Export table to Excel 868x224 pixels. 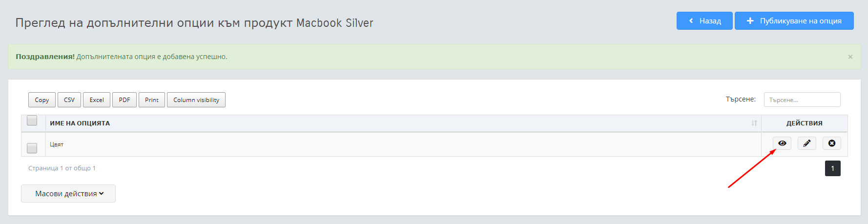pyautogui.click(x=97, y=100)
